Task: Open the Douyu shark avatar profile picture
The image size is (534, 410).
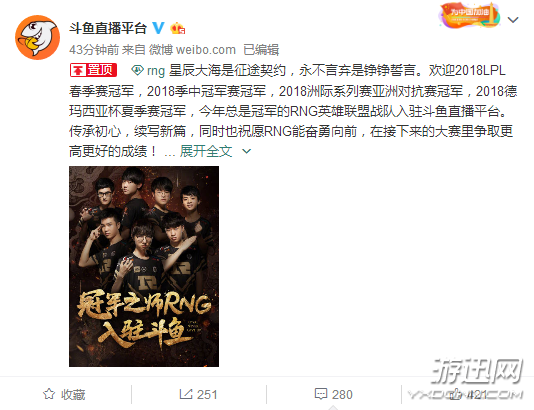Action: pyautogui.click(x=37, y=37)
